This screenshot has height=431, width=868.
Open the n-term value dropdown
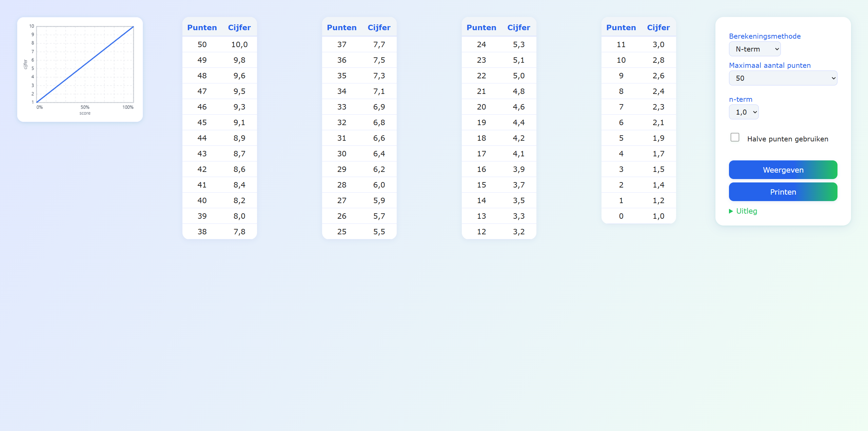click(x=744, y=112)
